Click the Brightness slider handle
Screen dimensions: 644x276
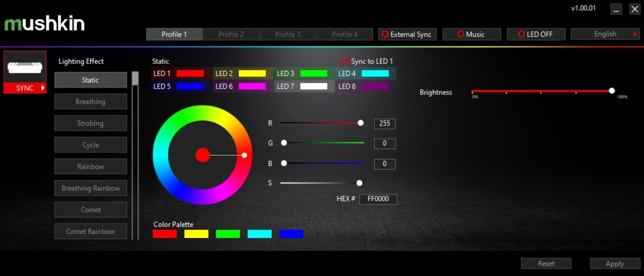pyautogui.click(x=612, y=91)
